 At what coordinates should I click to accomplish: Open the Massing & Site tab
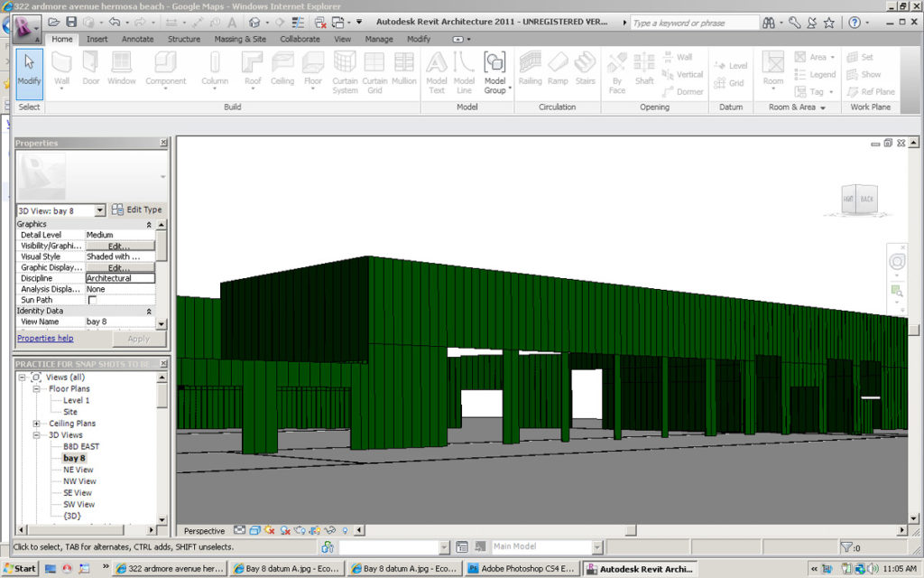pyautogui.click(x=239, y=39)
